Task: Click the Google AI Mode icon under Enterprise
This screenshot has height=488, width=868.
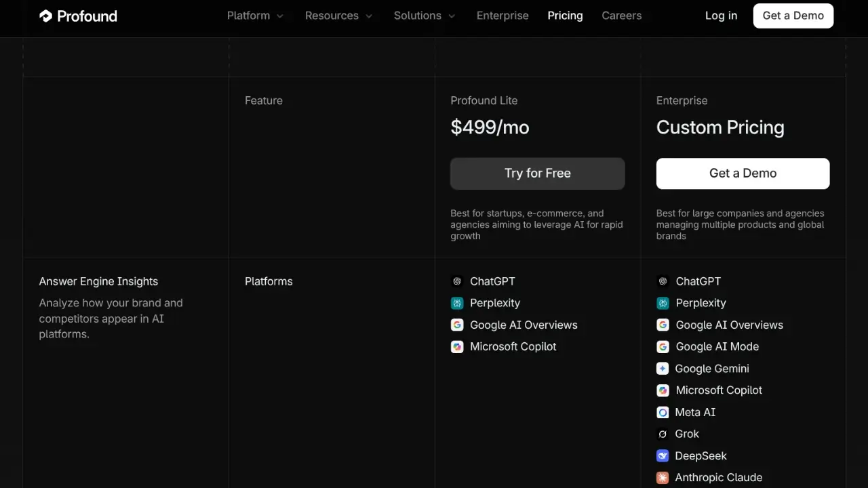Action: coord(663,346)
